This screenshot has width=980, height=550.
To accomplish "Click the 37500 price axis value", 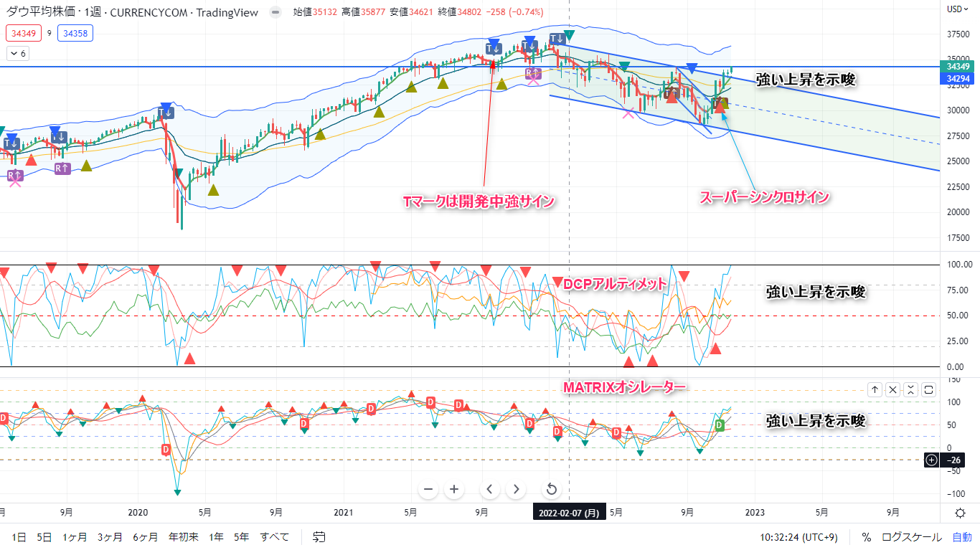I will [959, 34].
